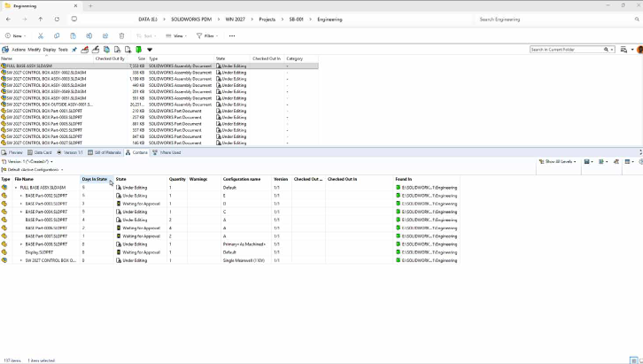The height and width of the screenshot is (364, 643).
Task: Click the Check Out icon with red arrow
Action: pos(85,50)
